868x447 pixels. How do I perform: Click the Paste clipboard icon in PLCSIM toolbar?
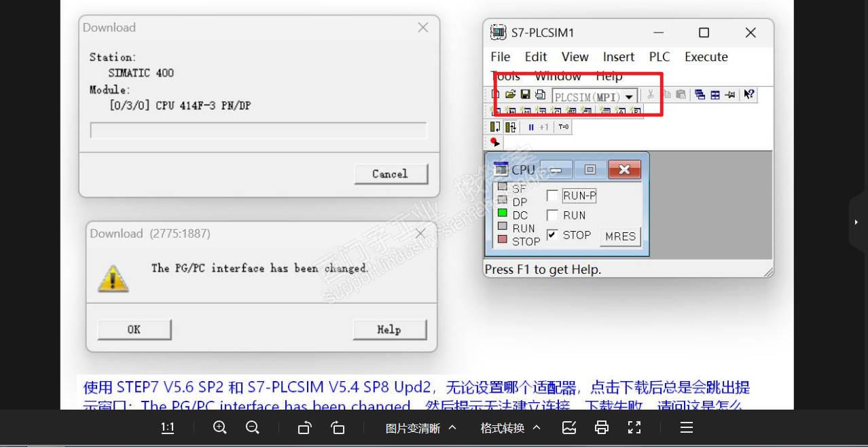(681, 95)
